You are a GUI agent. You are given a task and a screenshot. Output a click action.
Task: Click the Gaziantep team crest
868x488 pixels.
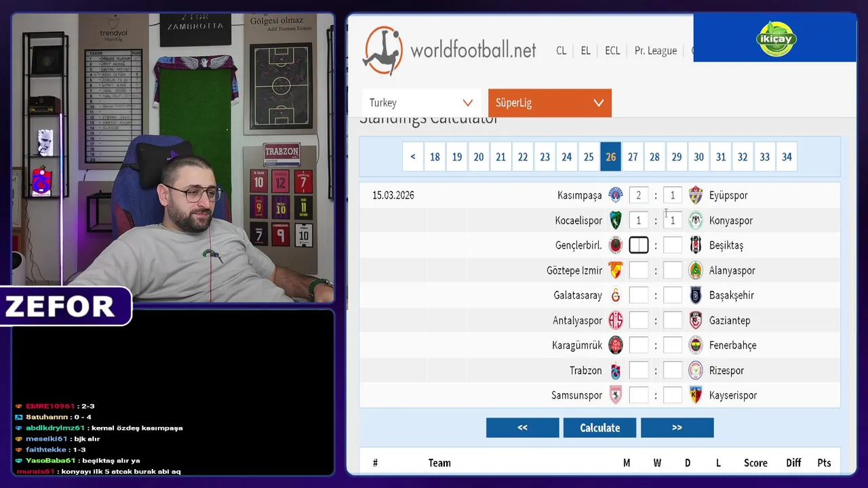[696, 321]
